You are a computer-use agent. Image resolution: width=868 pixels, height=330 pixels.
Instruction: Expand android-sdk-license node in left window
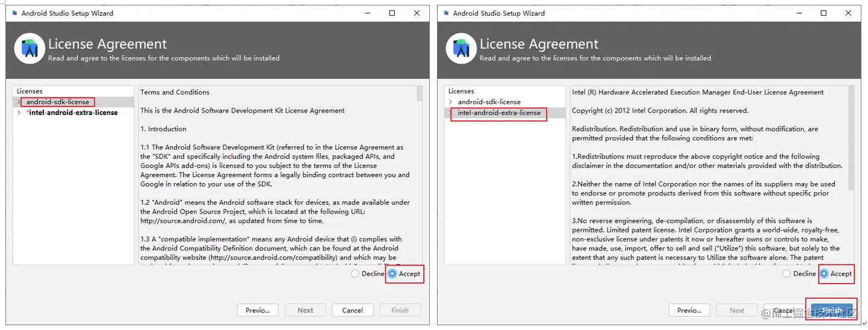[x=19, y=102]
